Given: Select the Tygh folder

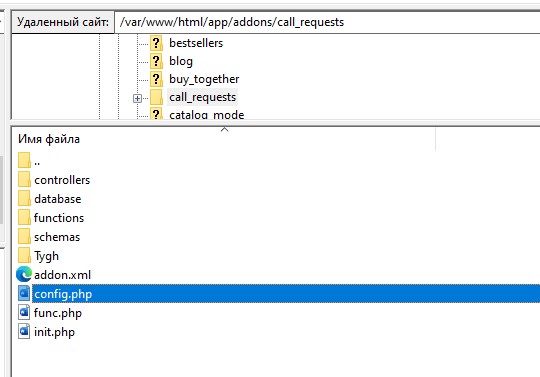Looking at the screenshot, I should pyautogui.click(x=46, y=256).
